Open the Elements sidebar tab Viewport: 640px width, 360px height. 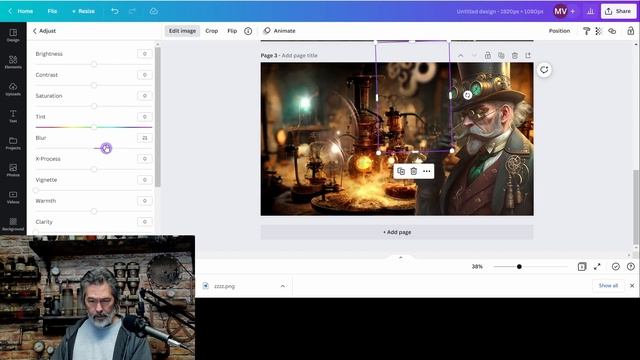(x=13, y=62)
